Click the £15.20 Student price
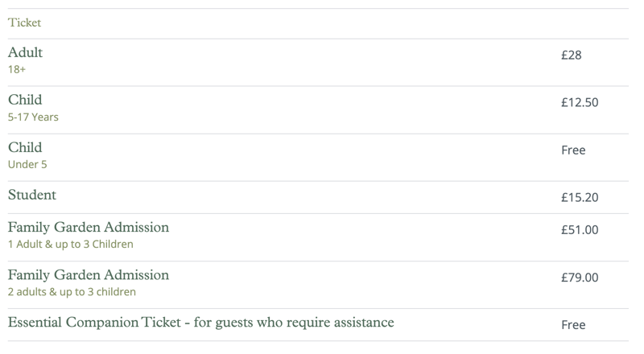Screen dimensions: 644x354 (580, 198)
